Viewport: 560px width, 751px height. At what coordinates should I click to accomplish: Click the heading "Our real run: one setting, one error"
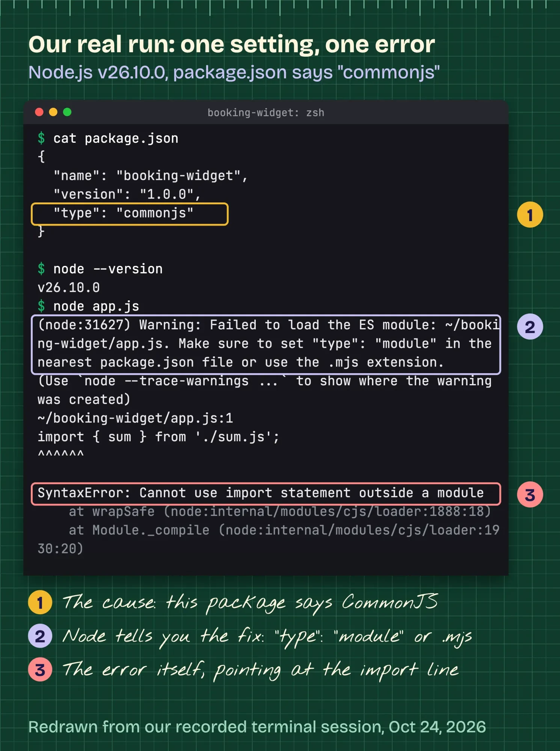[x=231, y=45]
